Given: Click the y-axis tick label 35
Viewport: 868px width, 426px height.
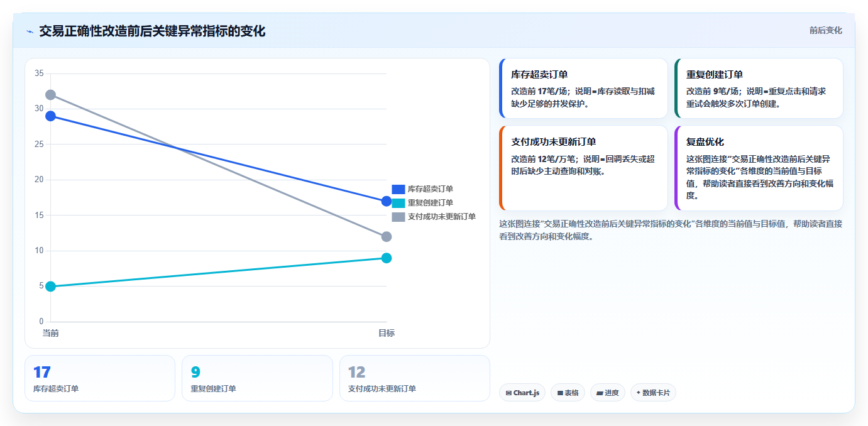Looking at the screenshot, I should click(39, 74).
